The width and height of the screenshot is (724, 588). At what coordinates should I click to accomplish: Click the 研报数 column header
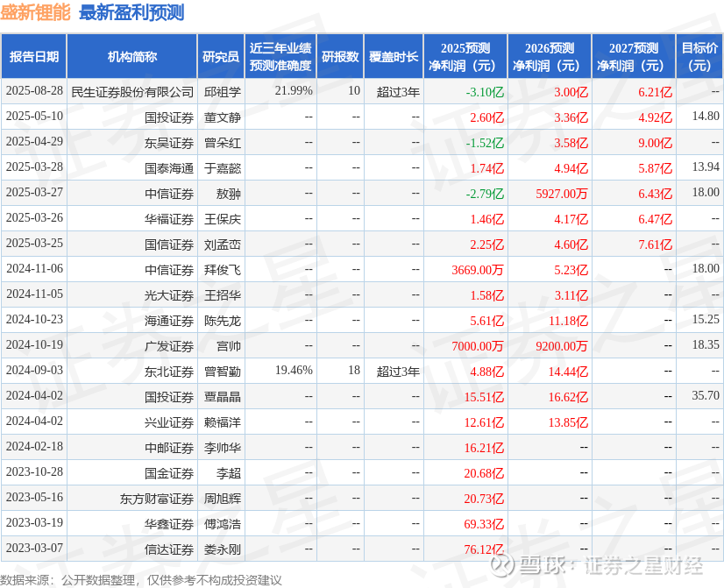(340, 56)
